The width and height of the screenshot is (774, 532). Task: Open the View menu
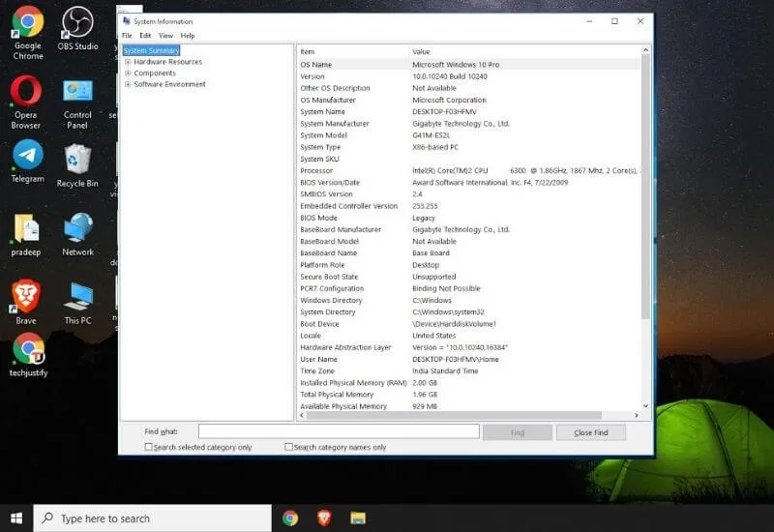coord(165,36)
